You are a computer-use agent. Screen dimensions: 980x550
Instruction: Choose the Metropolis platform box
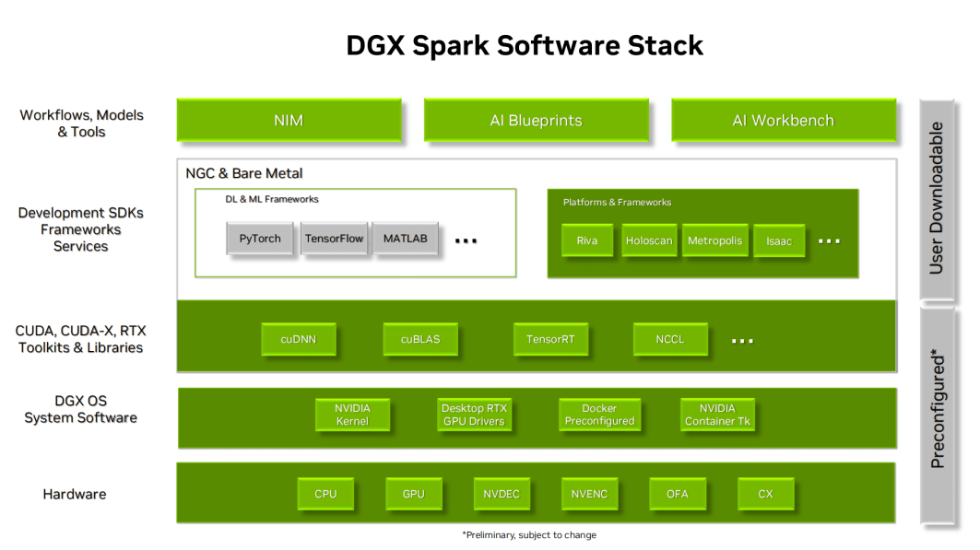[x=714, y=240]
